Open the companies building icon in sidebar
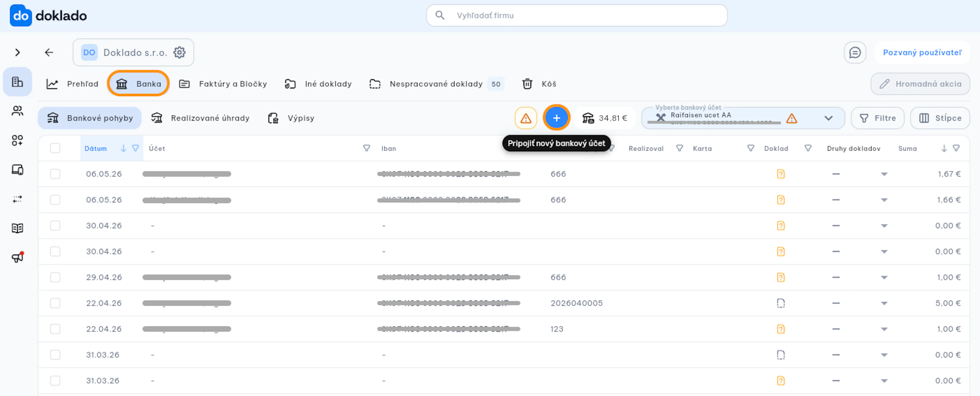The image size is (980, 396). point(18,82)
